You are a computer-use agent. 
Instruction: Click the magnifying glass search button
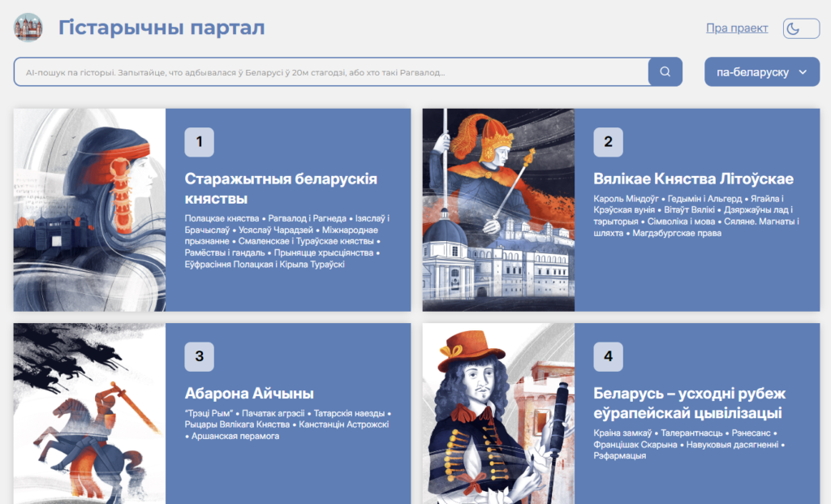tap(665, 72)
